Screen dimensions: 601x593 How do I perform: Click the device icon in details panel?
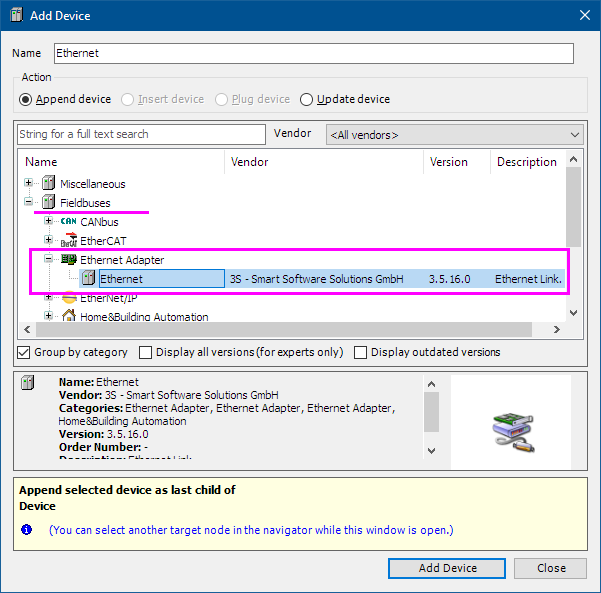pos(28,382)
